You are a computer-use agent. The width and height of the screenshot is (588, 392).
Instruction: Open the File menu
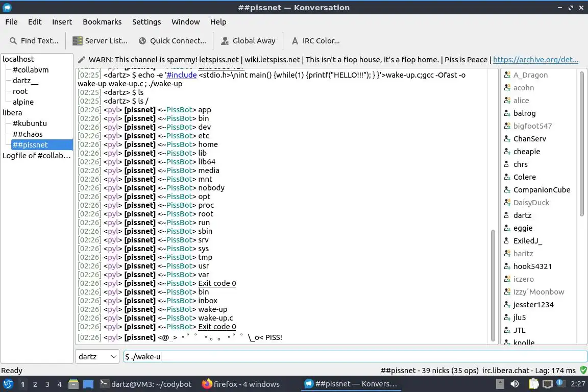(x=11, y=22)
